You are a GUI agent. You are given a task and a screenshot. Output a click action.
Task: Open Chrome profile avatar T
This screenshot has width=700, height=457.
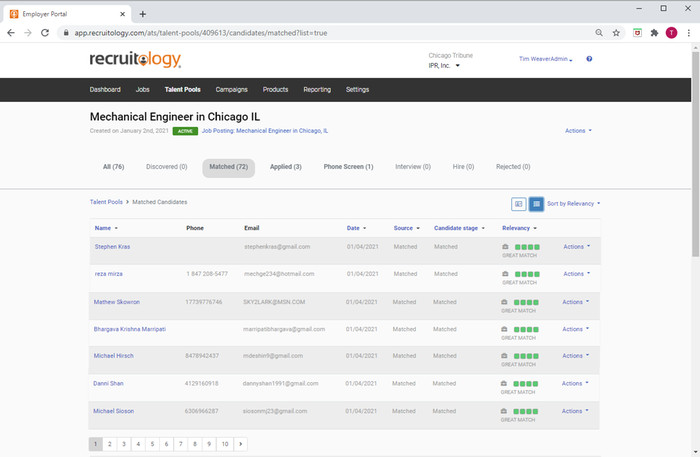click(671, 33)
